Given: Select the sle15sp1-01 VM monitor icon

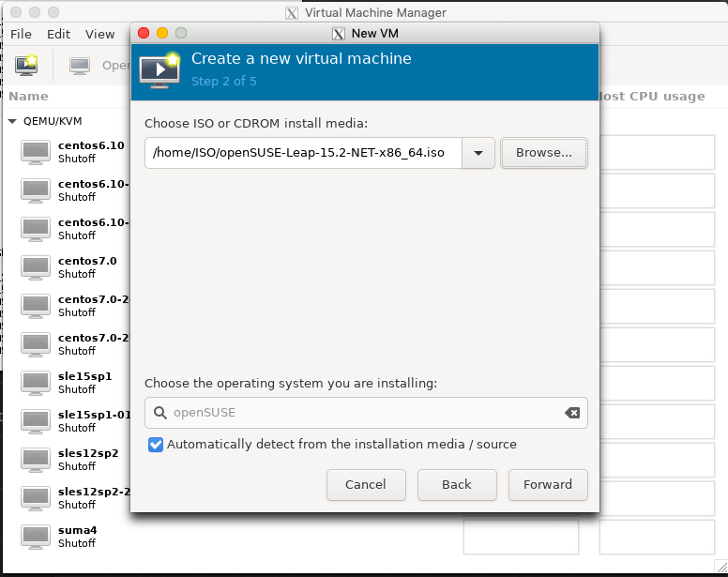Looking at the screenshot, I should click(36, 421).
